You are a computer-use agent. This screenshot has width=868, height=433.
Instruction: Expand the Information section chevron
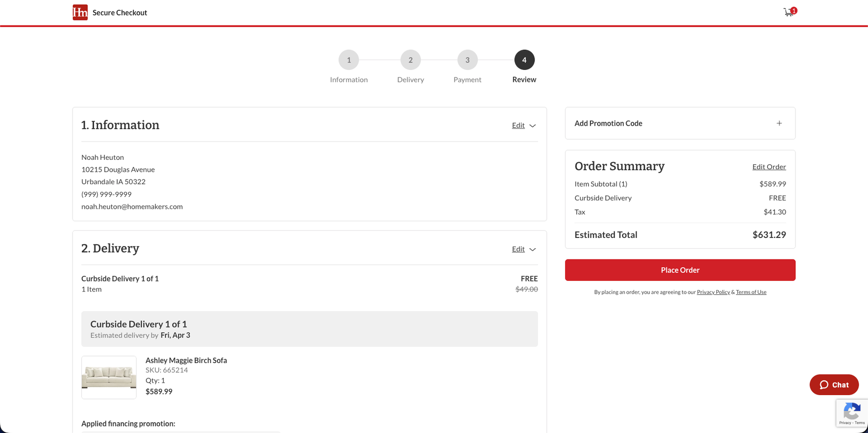[x=533, y=126]
